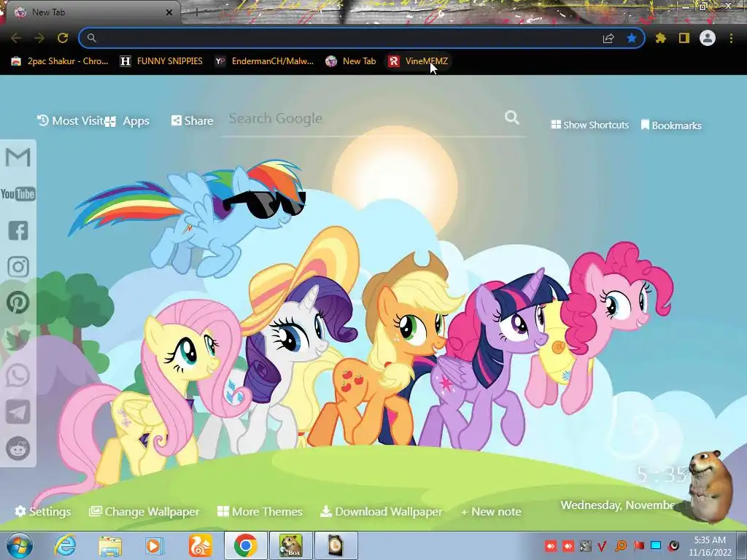Open Telegram from the sidebar
Viewport: 747px width, 560px height.
(x=18, y=412)
